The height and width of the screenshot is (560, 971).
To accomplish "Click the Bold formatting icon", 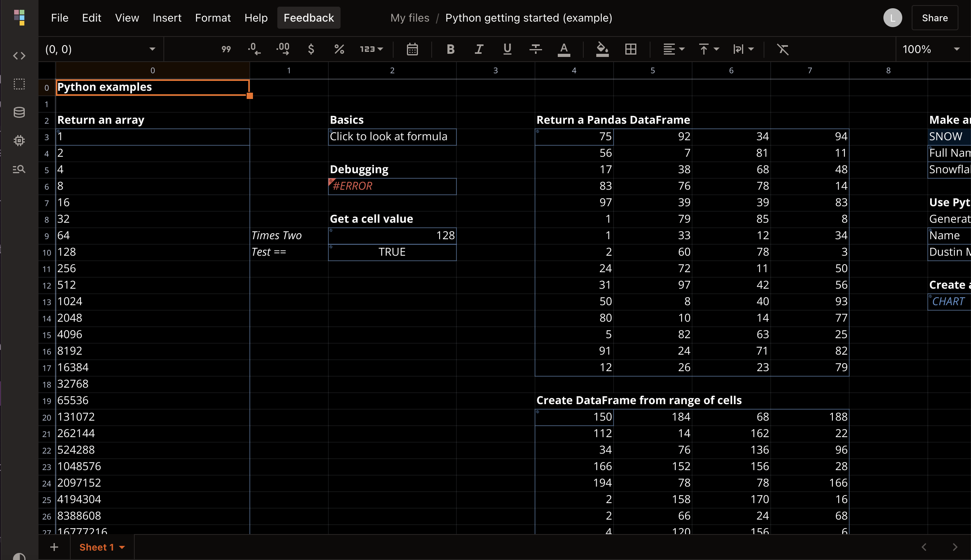I will 450,49.
